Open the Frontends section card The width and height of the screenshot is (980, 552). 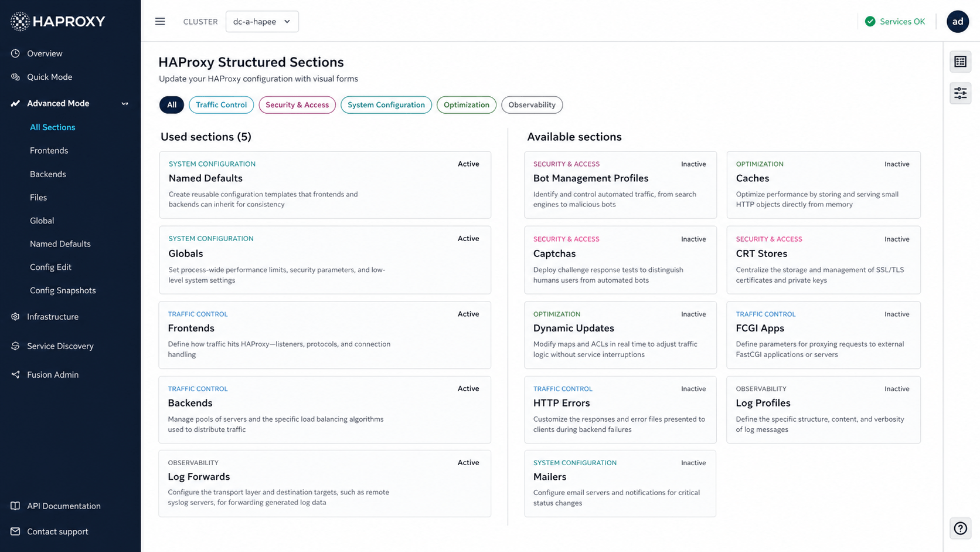pos(325,335)
